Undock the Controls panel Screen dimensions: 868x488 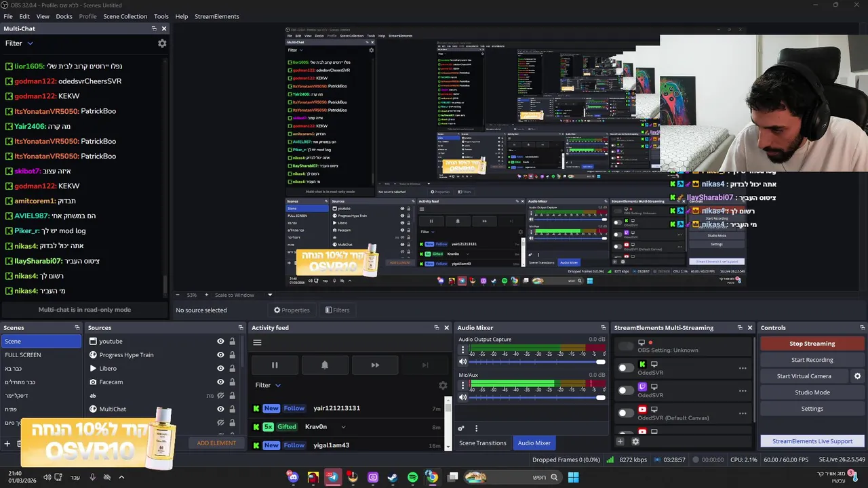coord(862,327)
